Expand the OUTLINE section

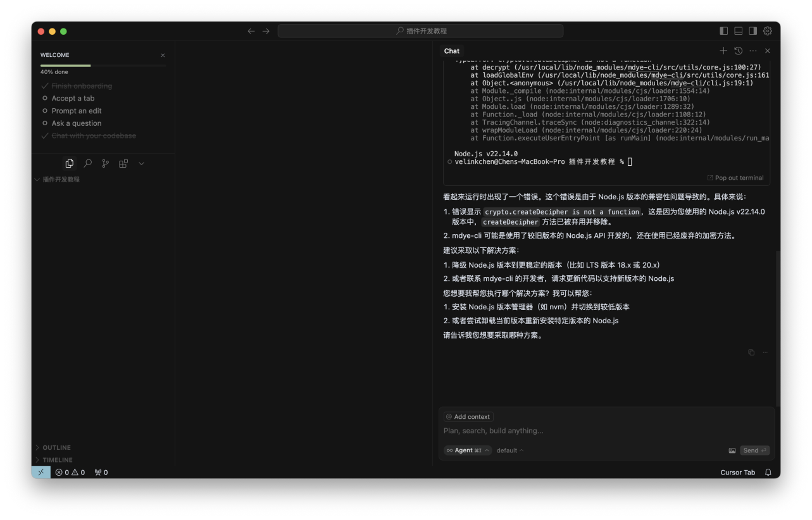[56, 447]
